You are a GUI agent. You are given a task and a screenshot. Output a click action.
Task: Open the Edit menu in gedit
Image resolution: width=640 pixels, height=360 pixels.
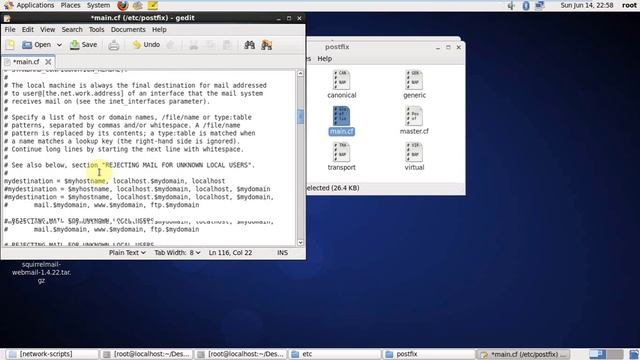(28, 29)
